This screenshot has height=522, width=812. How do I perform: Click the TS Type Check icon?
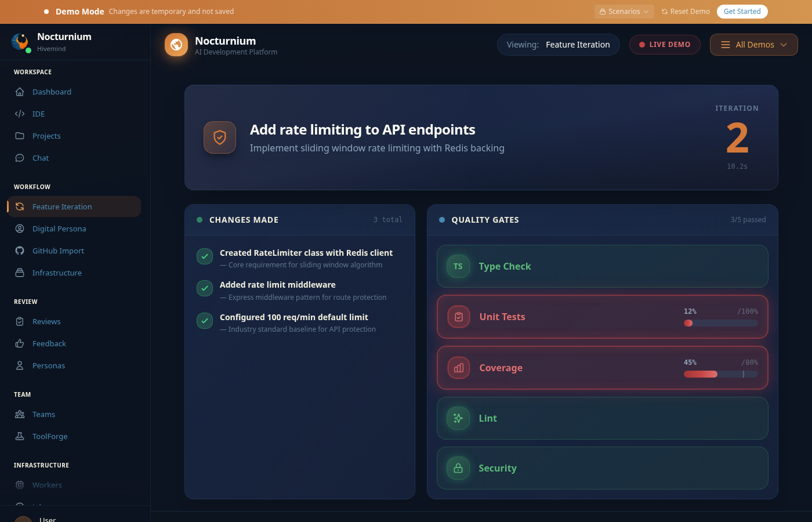pos(458,266)
